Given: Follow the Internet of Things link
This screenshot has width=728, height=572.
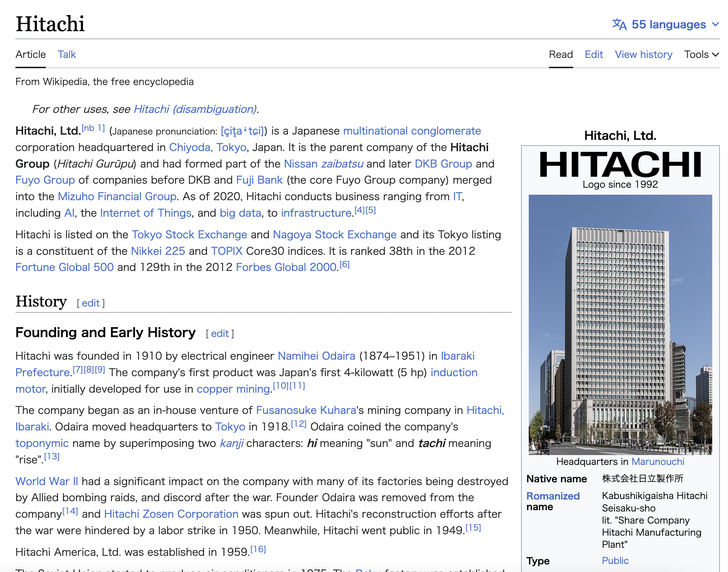Looking at the screenshot, I should (146, 213).
